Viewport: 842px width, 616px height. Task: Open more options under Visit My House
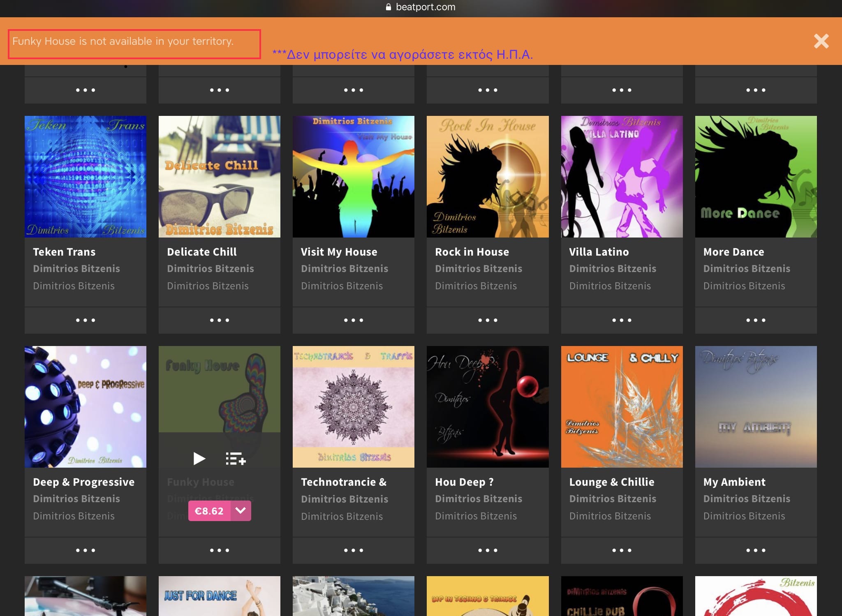click(x=354, y=320)
